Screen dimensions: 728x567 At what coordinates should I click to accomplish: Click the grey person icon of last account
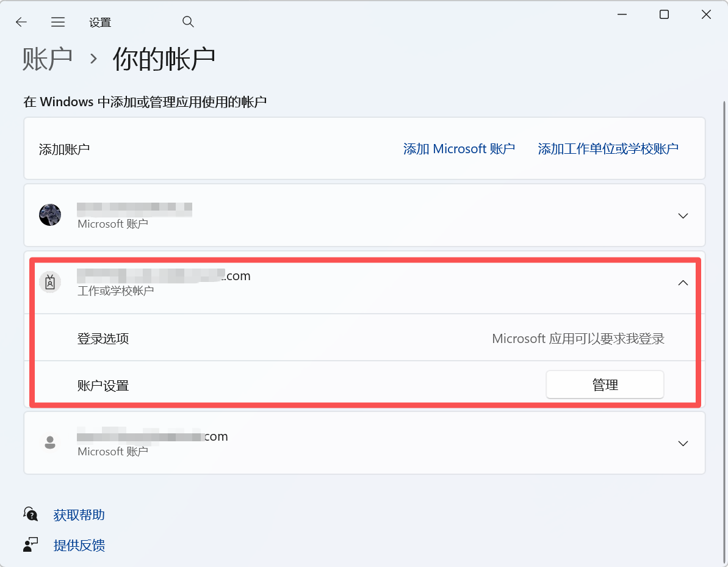(50, 442)
